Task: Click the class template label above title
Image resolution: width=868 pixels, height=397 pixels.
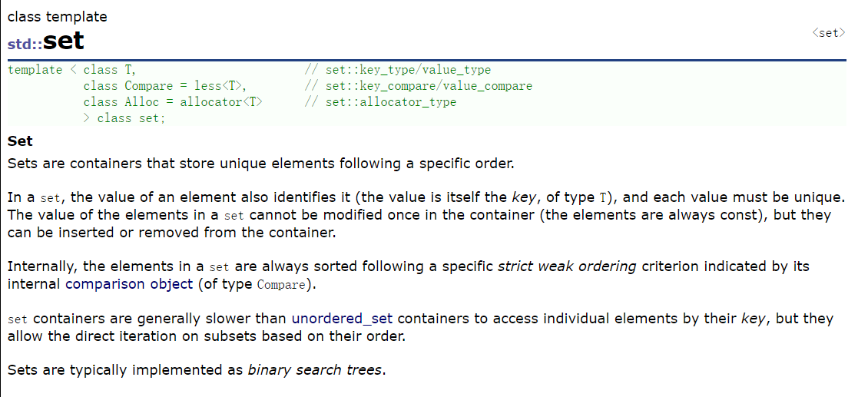Action: (57, 17)
